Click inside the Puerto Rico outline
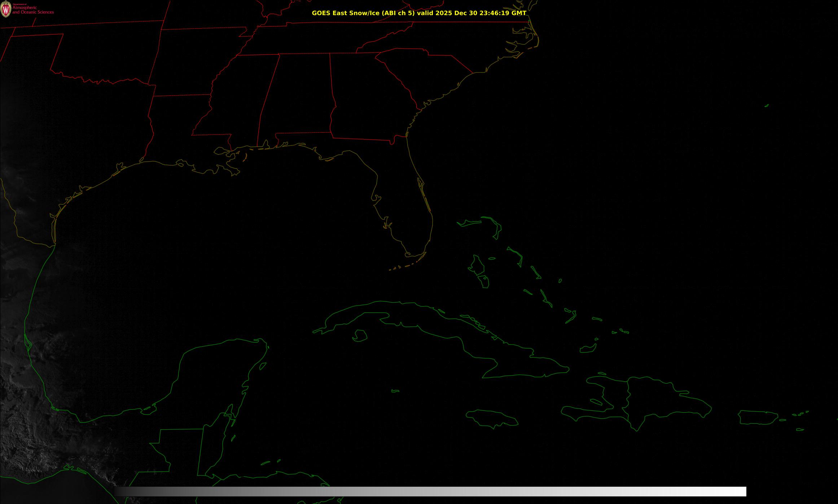This screenshot has height=504, width=838. 758,417
